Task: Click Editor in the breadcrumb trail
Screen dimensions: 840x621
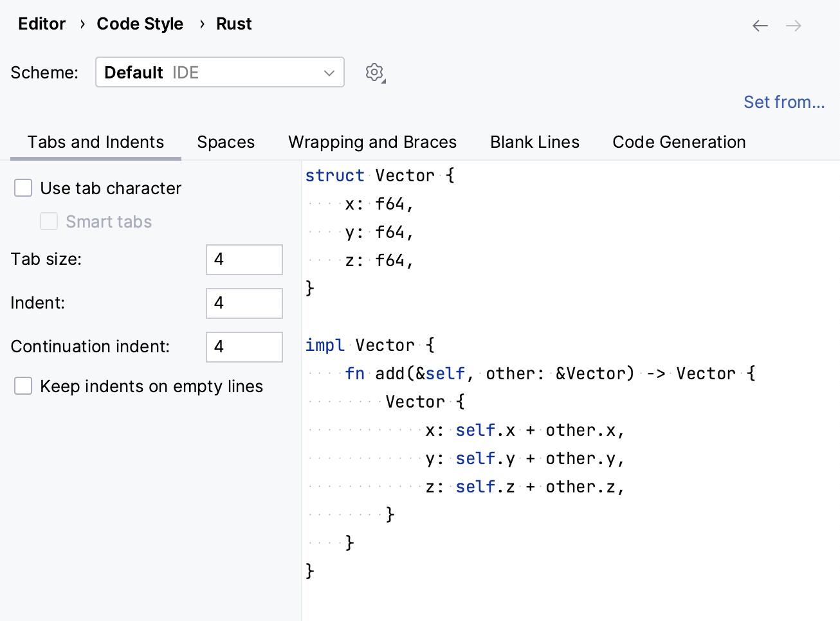Action: point(41,24)
